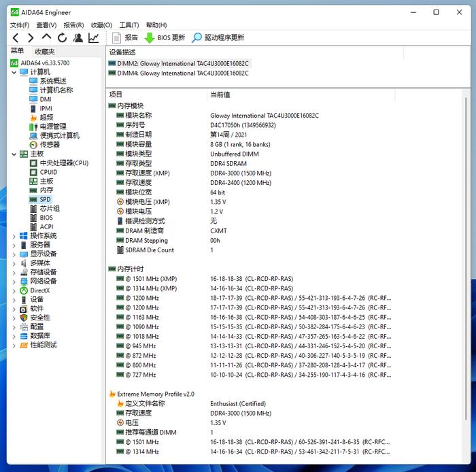
Task: Click BIOS 更新 download button
Action: click(x=165, y=37)
